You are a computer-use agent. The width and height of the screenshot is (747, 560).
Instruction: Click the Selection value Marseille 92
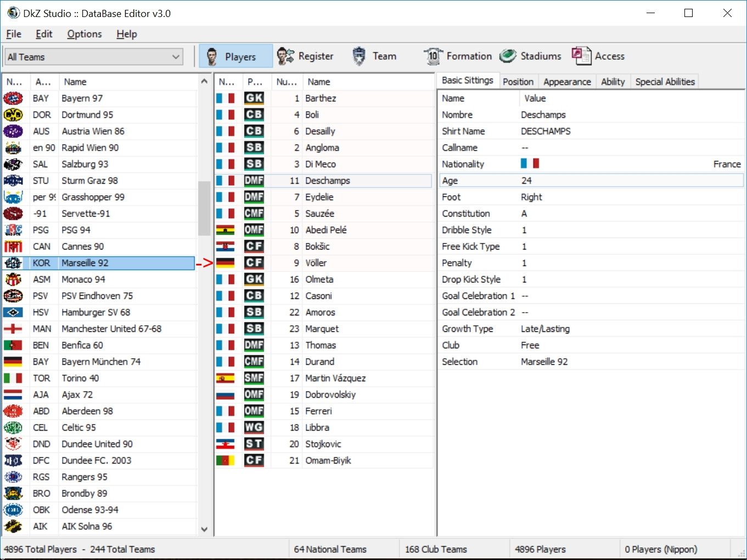click(544, 361)
